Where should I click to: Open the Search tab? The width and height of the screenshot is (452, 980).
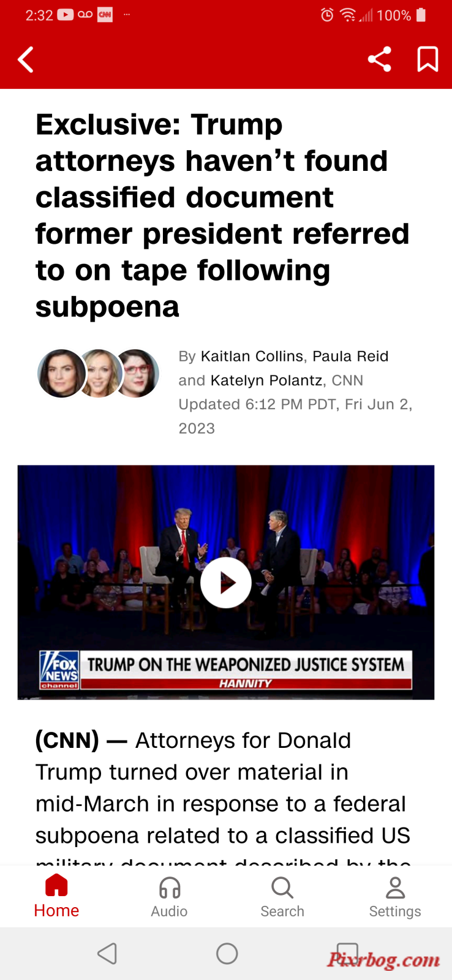point(282,897)
